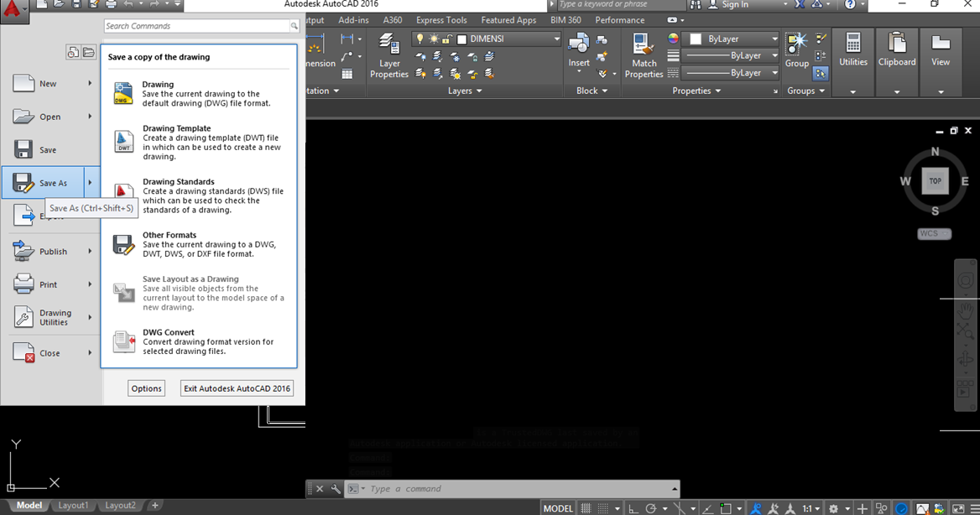Click the Recent Documents icon in application menu
This screenshot has width=980, height=515.
(x=73, y=53)
